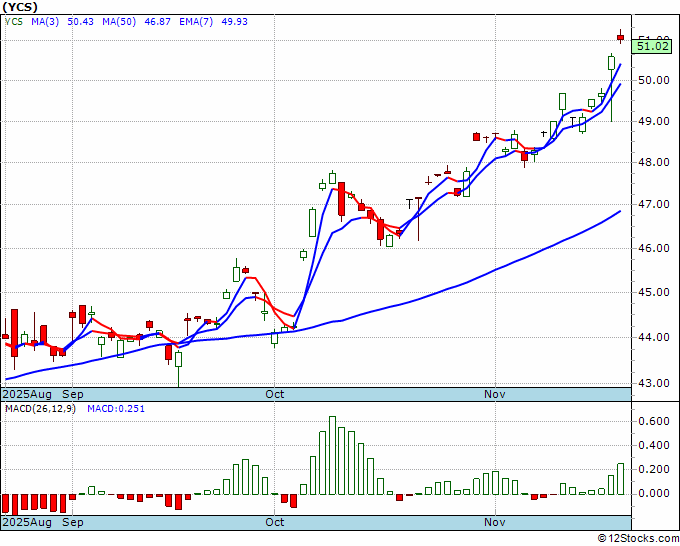
Task: Click the MA(50) legend label
Action: (119, 22)
